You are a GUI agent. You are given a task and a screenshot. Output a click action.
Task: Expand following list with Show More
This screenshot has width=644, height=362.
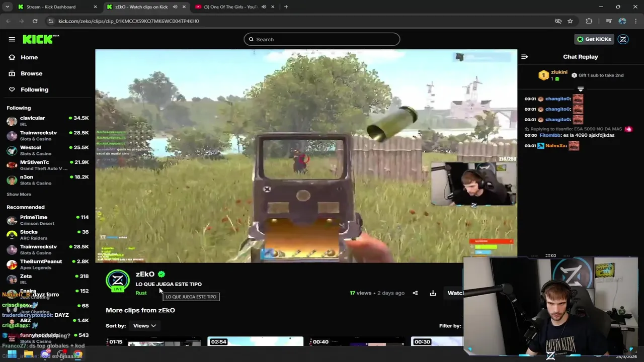coord(19,194)
